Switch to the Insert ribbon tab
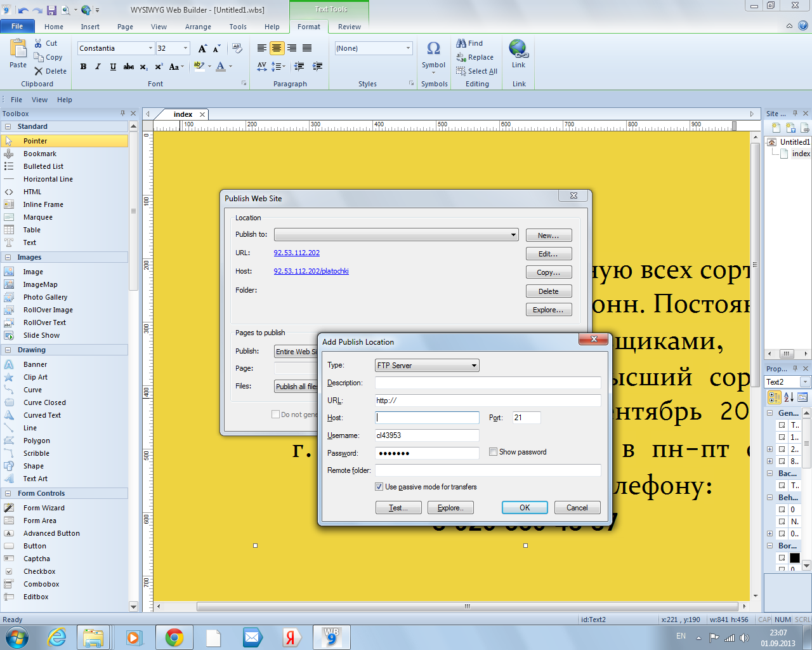This screenshot has width=812, height=650. 90,27
